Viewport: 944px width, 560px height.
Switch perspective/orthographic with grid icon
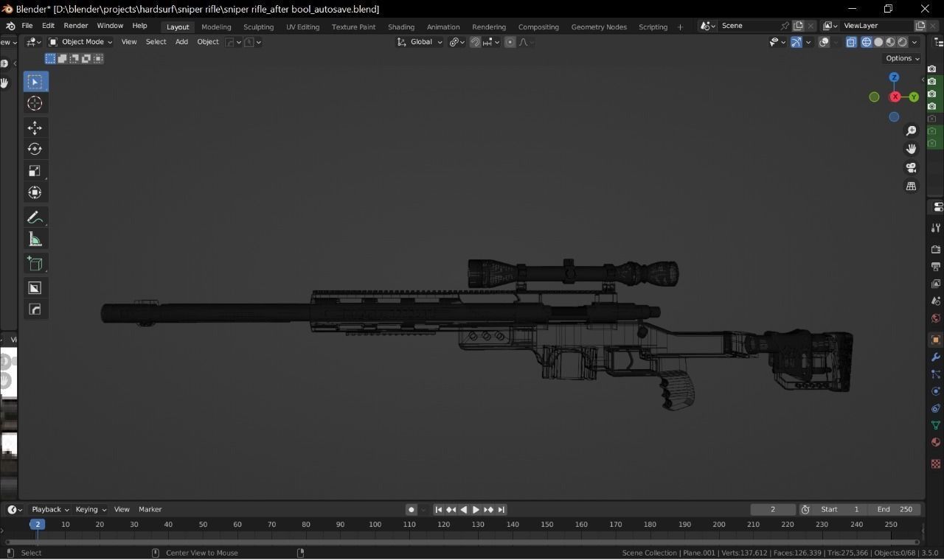coord(912,186)
